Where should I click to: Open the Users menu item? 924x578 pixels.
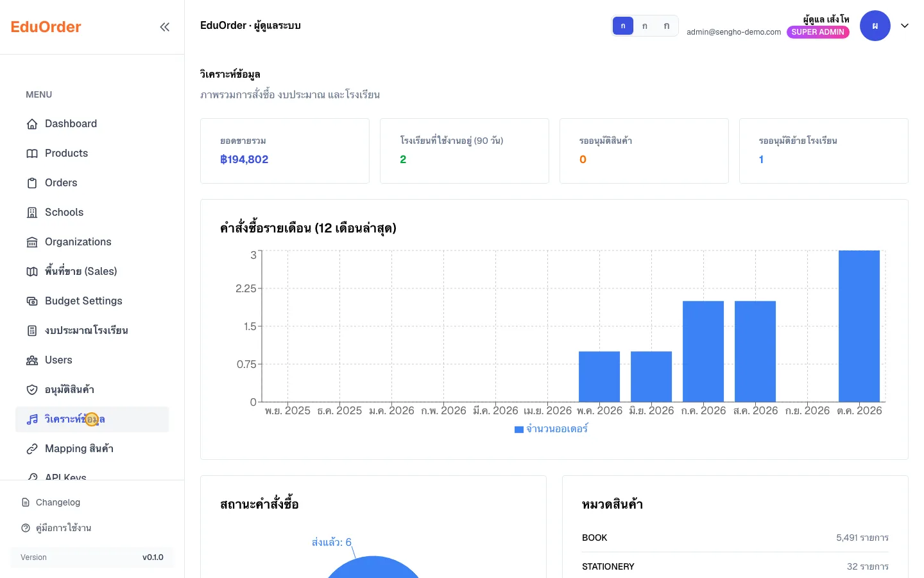coord(92,360)
